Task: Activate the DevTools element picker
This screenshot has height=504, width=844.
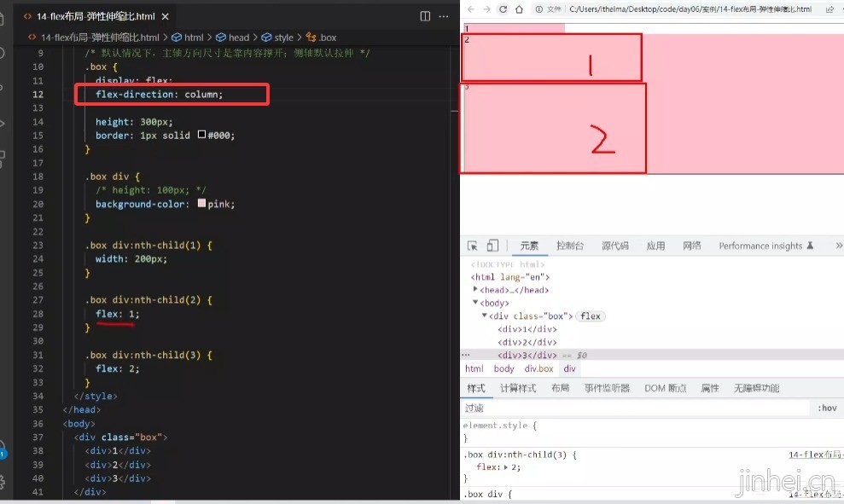Action: click(473, 246)
